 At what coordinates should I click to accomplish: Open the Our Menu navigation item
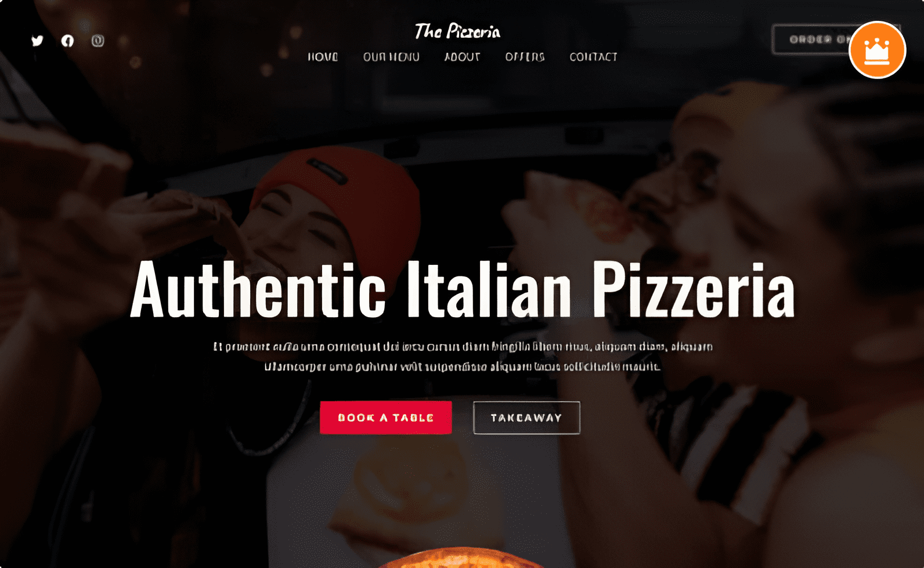[x=391, y=57]
